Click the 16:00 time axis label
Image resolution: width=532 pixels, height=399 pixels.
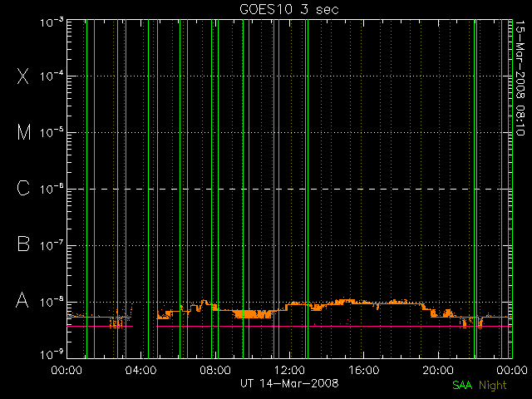(364, 370)
